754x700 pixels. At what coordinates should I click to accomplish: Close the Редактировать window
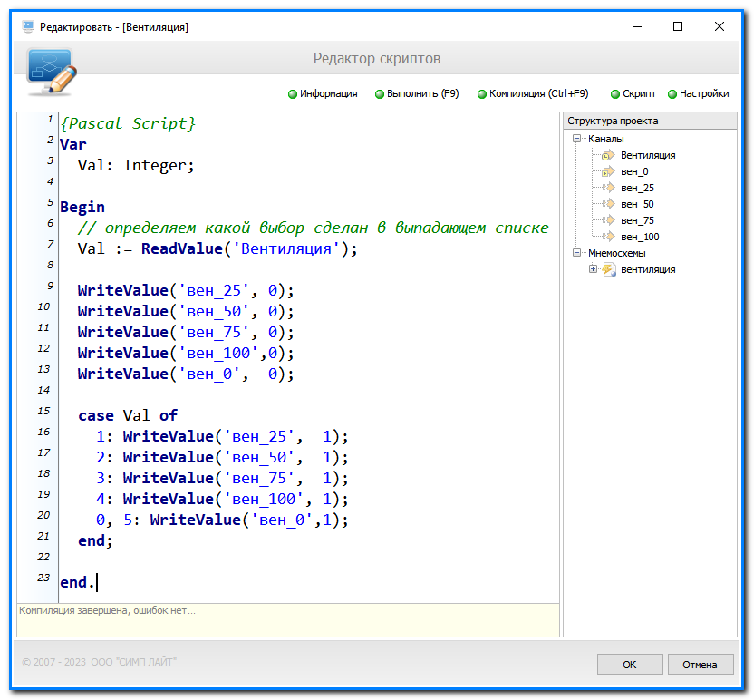click(719, 26)
